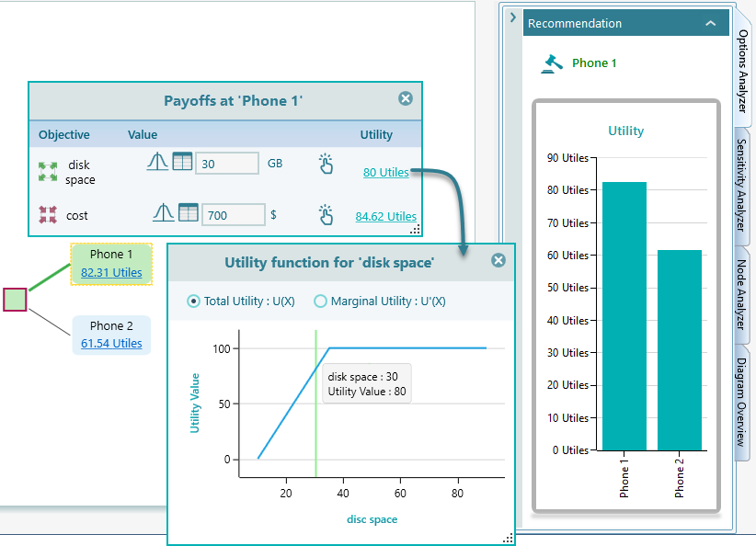Click hand pointer icon for cost
756x546 pixels.
326,215
